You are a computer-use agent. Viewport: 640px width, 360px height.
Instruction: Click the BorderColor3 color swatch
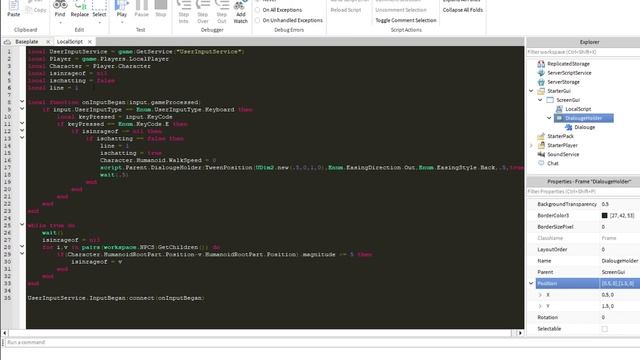pos(604,216)
